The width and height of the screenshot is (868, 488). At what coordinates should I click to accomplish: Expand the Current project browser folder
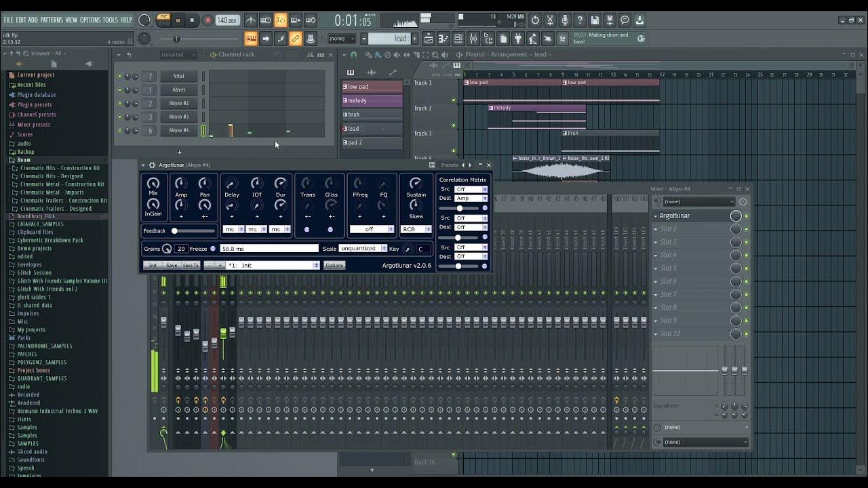coord(35,75)
